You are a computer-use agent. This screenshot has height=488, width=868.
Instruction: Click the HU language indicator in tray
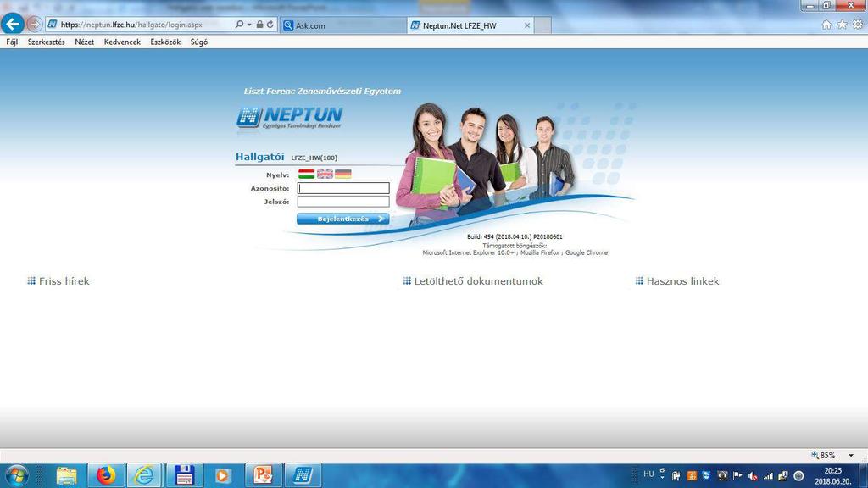click(x=648, y=474)
